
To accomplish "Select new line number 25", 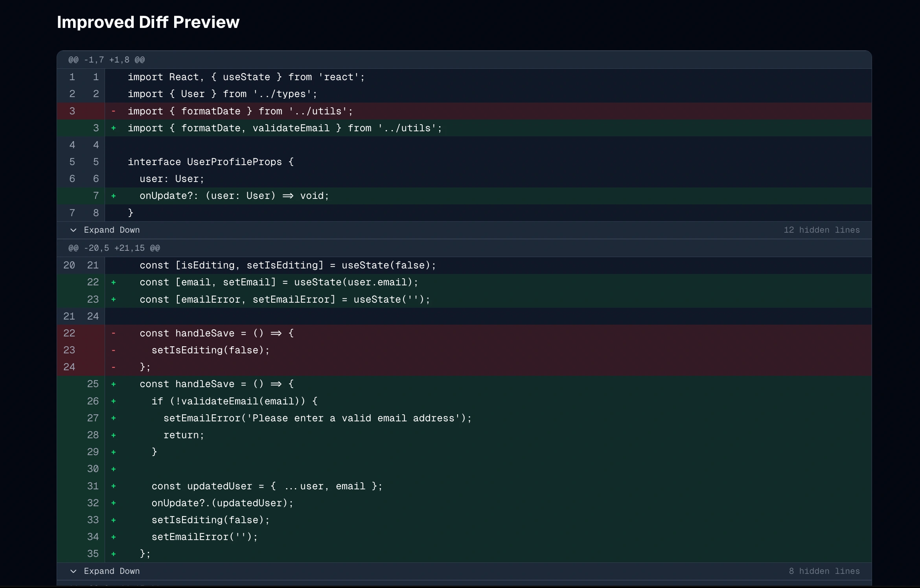I will tap(93, 384).
